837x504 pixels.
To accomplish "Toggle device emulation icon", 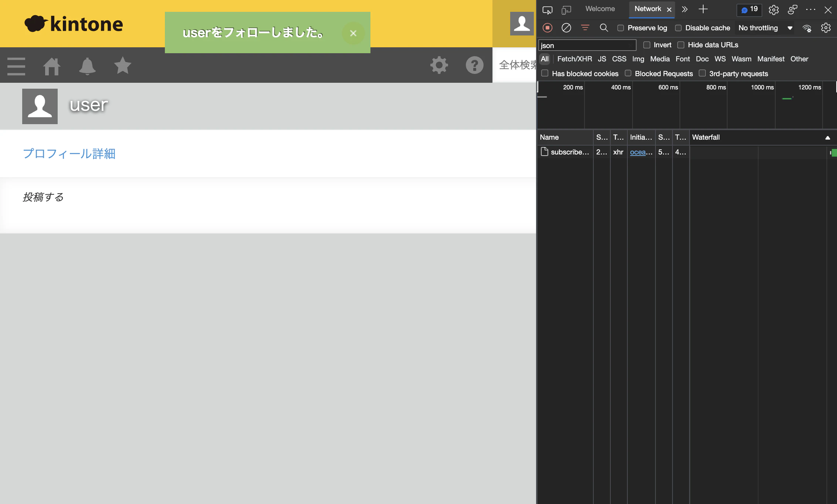I will (x=566, y=10).
